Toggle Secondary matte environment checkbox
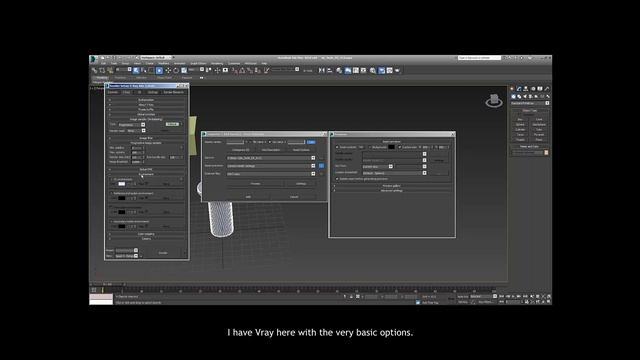This screenshot has width=640, height=360. click(112, 222)
